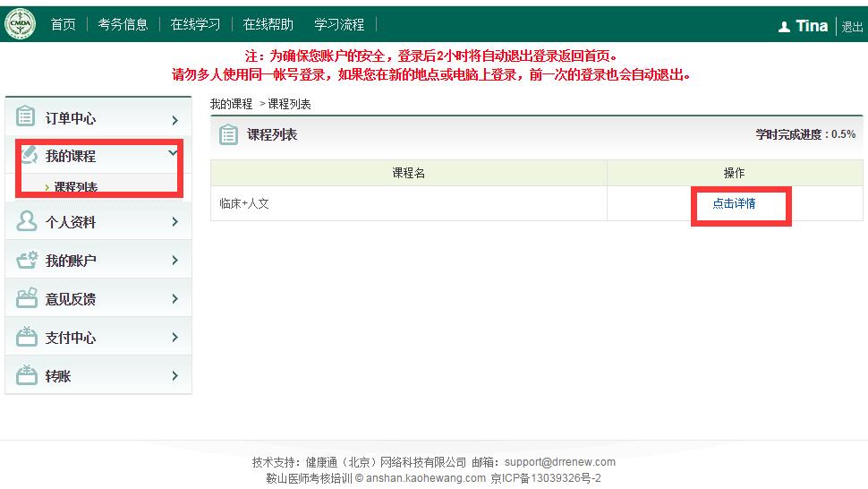
Task: Click the 个人资料 person icon
Action: tap(27, 221)
